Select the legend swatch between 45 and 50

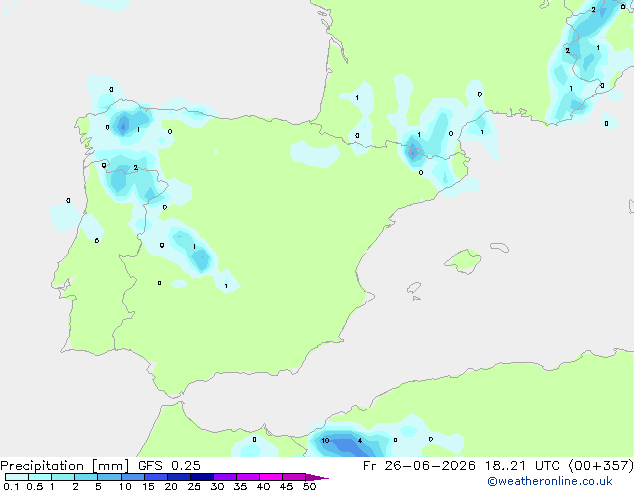[x=294, y=477]
